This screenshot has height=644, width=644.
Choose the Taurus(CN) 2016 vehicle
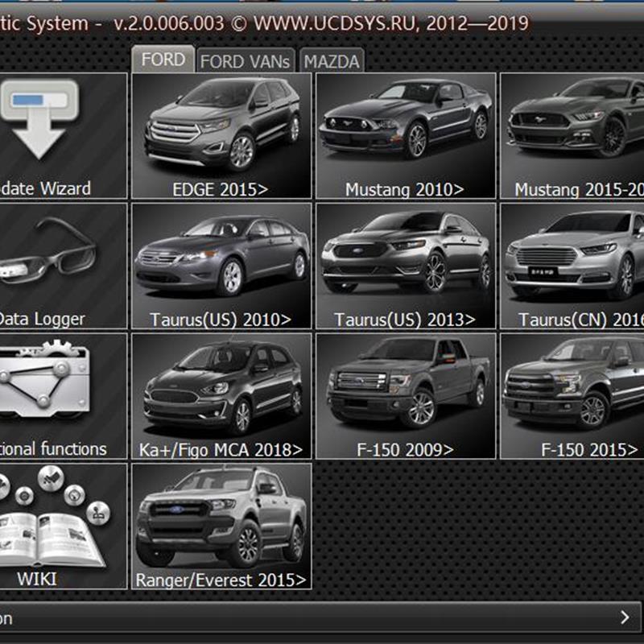(572, 266)
